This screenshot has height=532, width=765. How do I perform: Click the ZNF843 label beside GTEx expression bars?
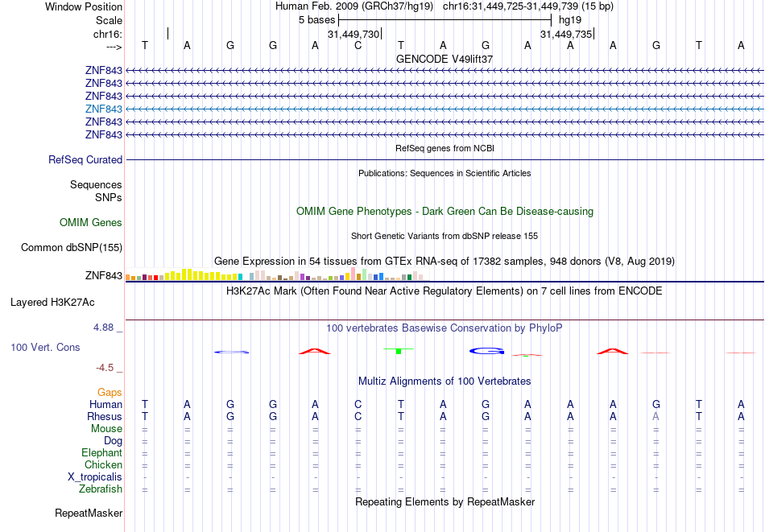point(103,275)
